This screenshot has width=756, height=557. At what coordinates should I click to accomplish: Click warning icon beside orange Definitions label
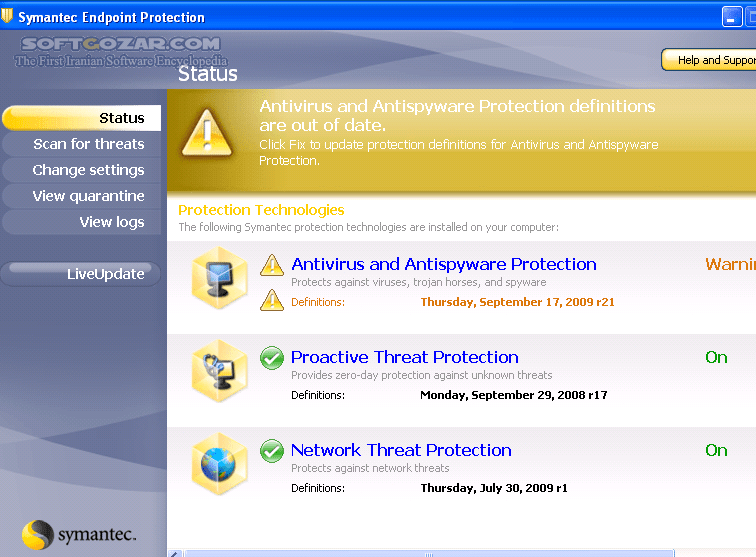point(272,300)
